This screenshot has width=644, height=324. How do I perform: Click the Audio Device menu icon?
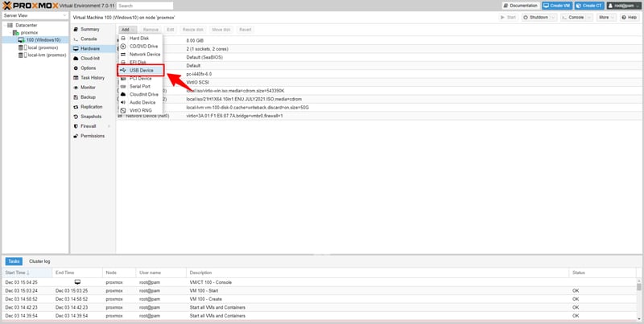(x=122, y=102)
